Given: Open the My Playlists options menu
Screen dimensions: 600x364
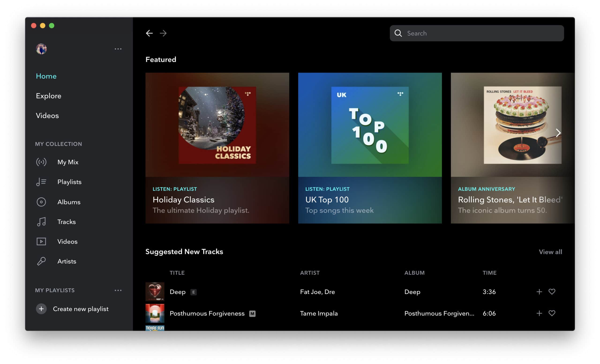Looking at the screenshot, I should coord(118,290).
